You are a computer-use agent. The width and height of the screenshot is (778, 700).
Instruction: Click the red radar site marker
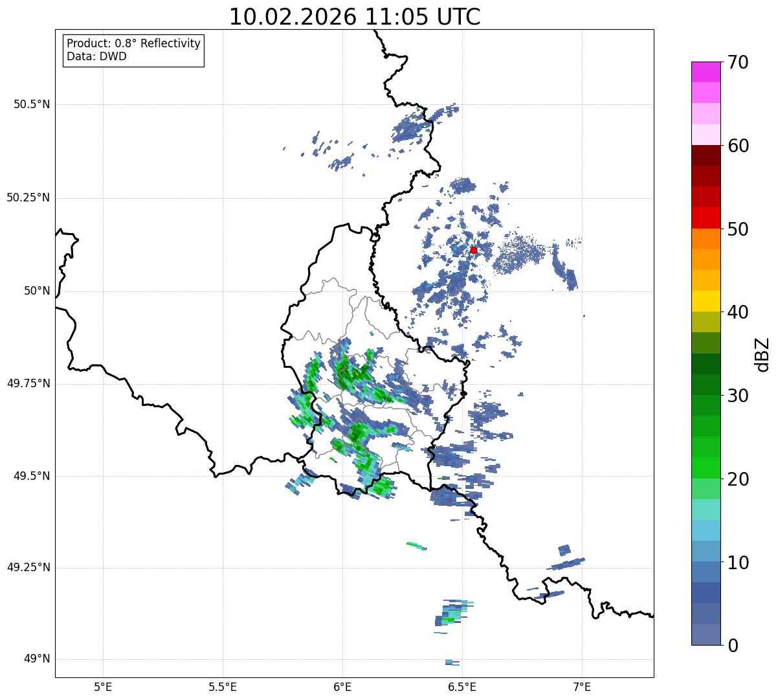click(x=474, y=250)
